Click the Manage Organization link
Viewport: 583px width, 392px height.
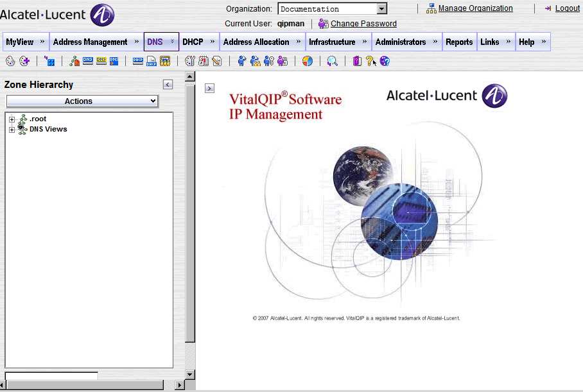(475, 8)
